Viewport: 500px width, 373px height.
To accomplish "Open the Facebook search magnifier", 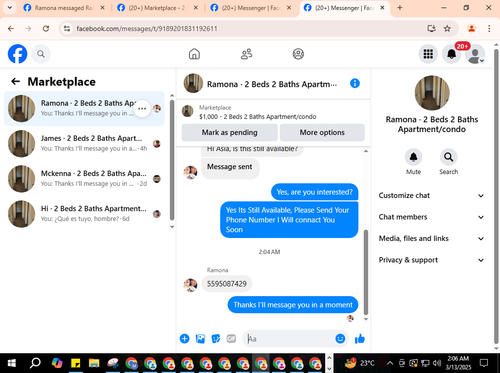I will coord(41,54).
